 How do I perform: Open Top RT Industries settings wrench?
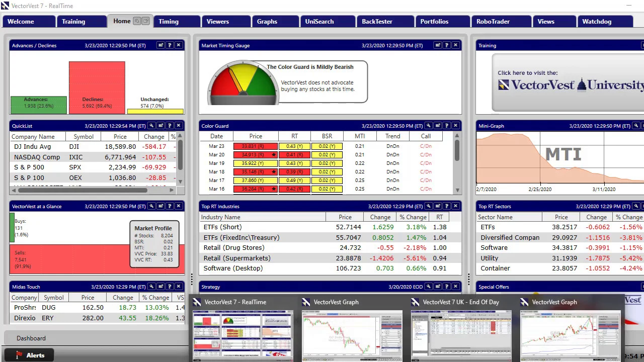pos(428,206)
